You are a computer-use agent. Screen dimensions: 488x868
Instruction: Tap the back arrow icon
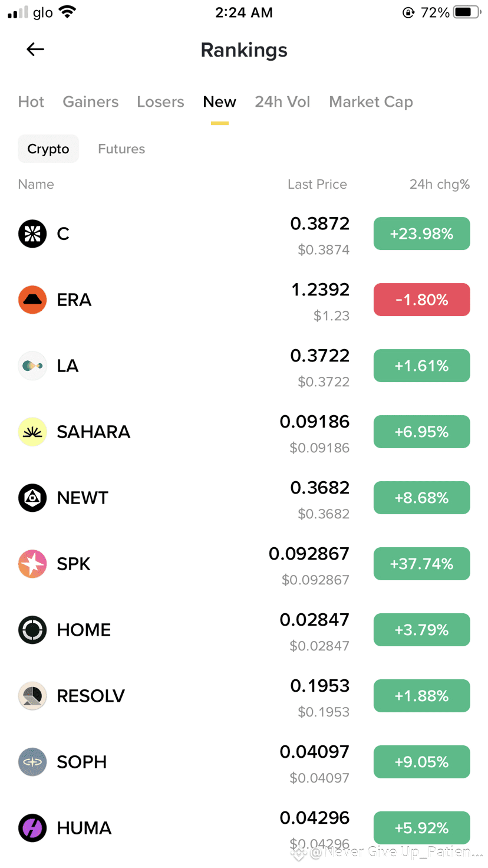pyautogui.click(x=35, y=50)
